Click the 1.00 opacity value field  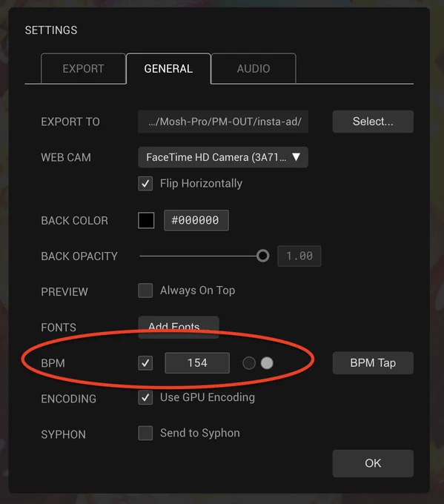point(299,256)
